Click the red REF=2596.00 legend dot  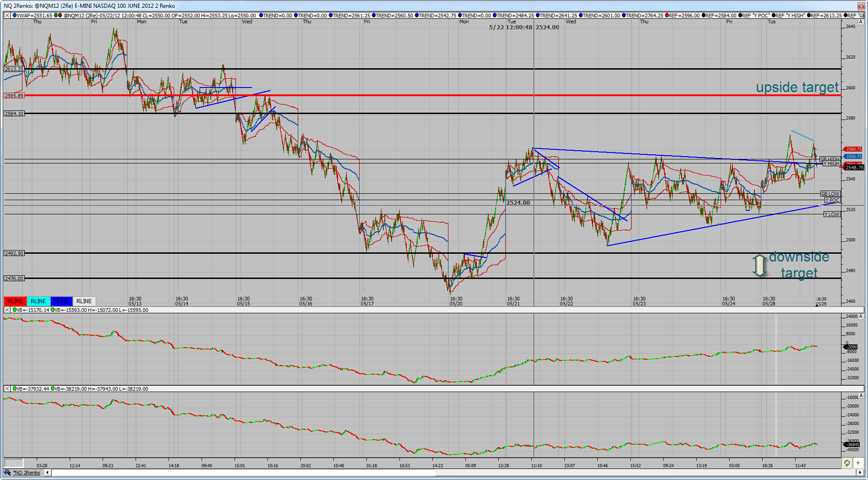667,16
